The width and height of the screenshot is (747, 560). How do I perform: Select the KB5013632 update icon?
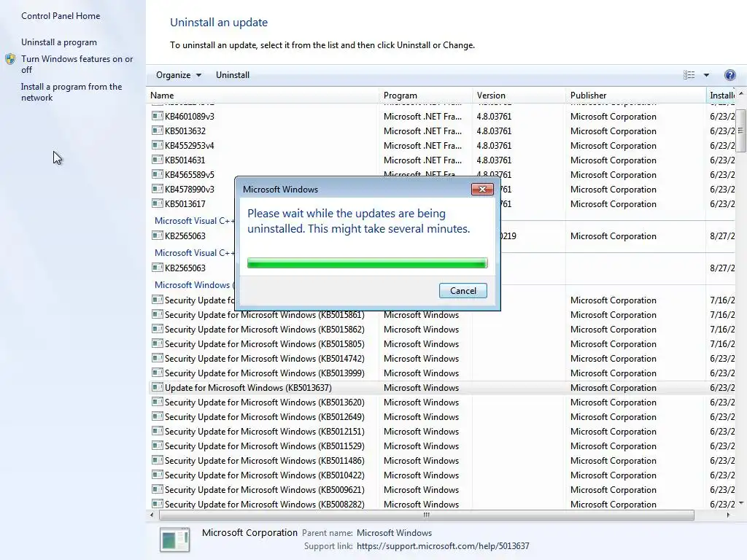click(158, 131)
